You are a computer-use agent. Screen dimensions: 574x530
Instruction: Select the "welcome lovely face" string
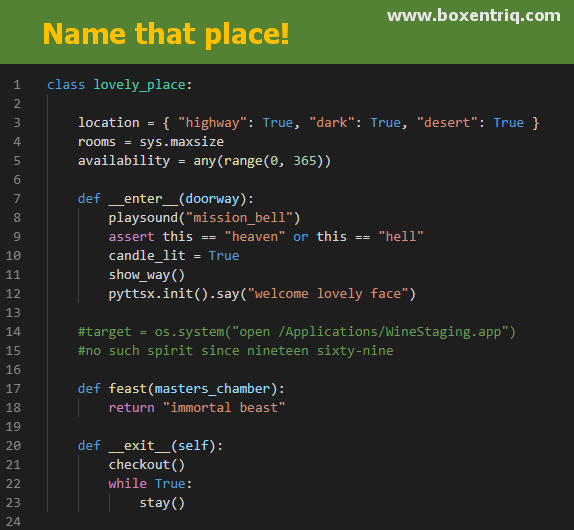click(328, 294)
